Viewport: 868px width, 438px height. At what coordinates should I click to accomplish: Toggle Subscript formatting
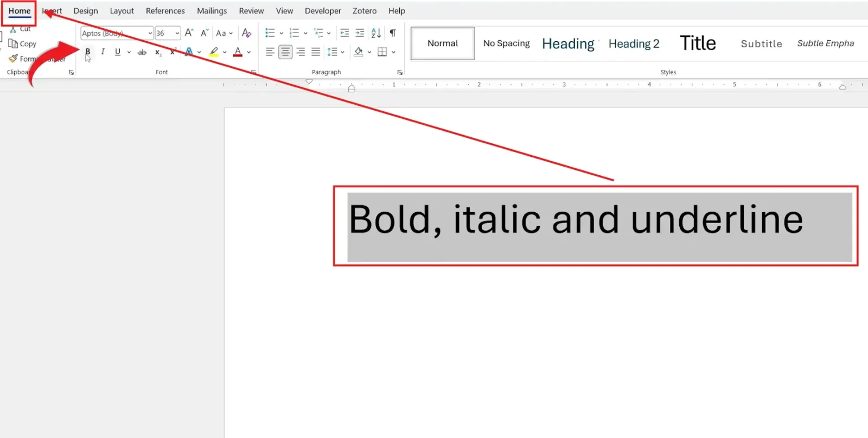158,52
